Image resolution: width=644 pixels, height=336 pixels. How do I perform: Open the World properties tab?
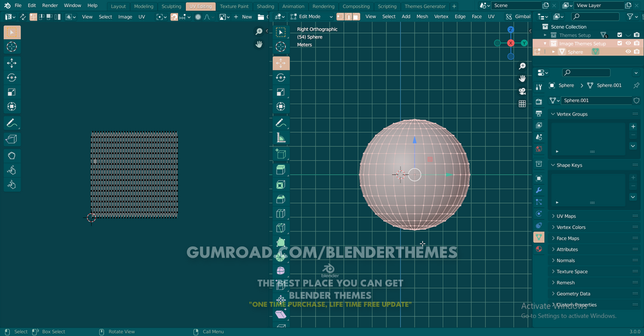539,149
